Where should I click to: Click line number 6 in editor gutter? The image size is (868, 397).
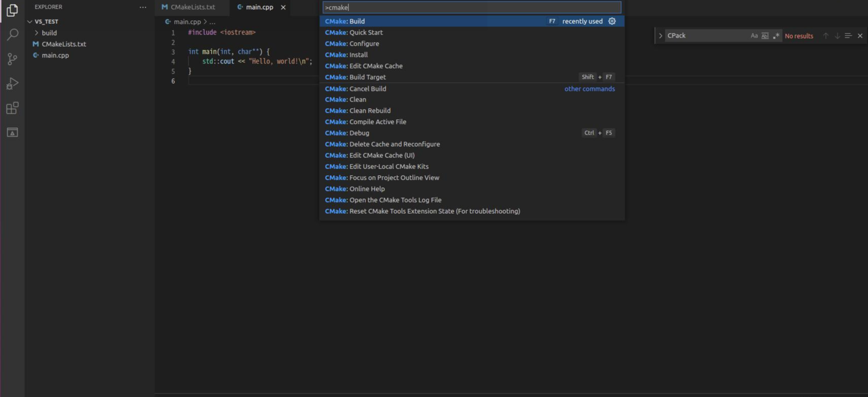click(173, 81)
